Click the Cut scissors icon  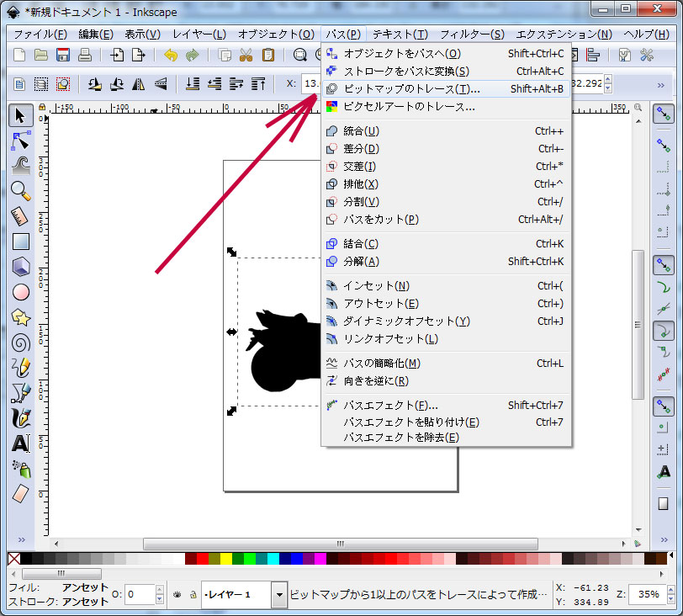[x=246, y=56]
